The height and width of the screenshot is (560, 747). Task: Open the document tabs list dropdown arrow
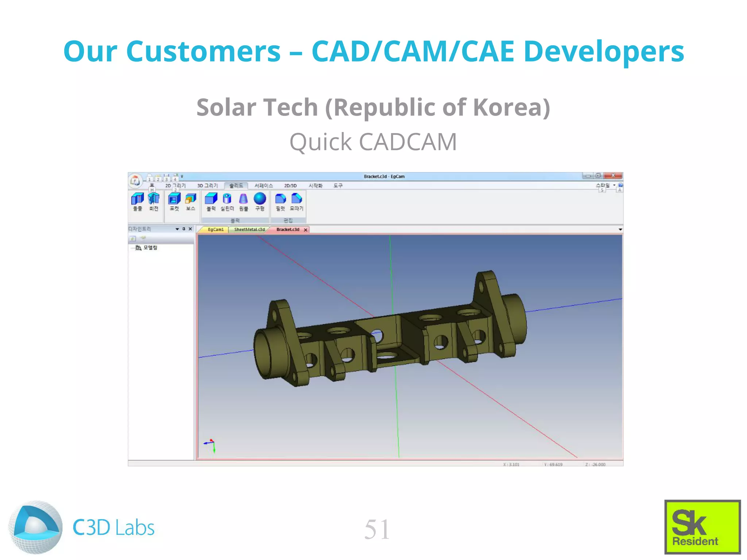click(x=620, y=230)
